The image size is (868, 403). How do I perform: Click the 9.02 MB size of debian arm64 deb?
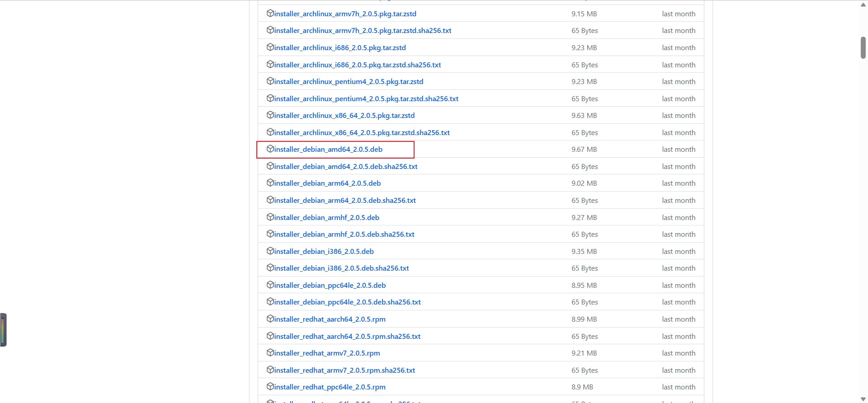(584, 183)
